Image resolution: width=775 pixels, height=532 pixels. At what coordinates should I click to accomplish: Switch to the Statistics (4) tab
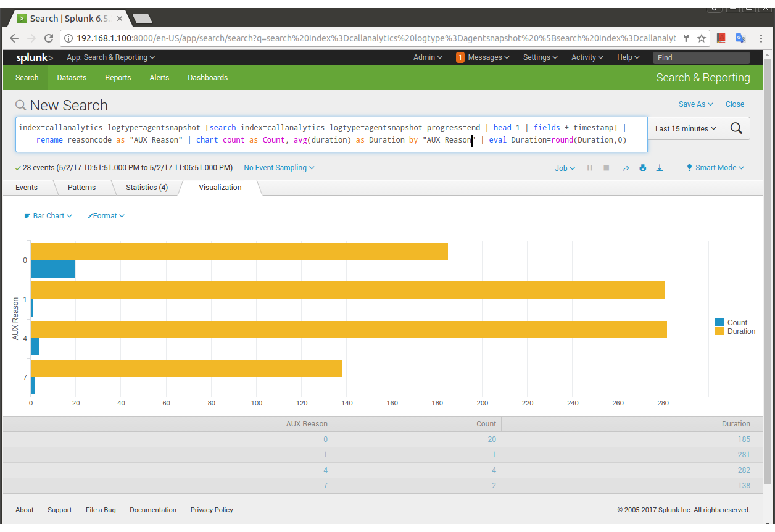[147, 188]
